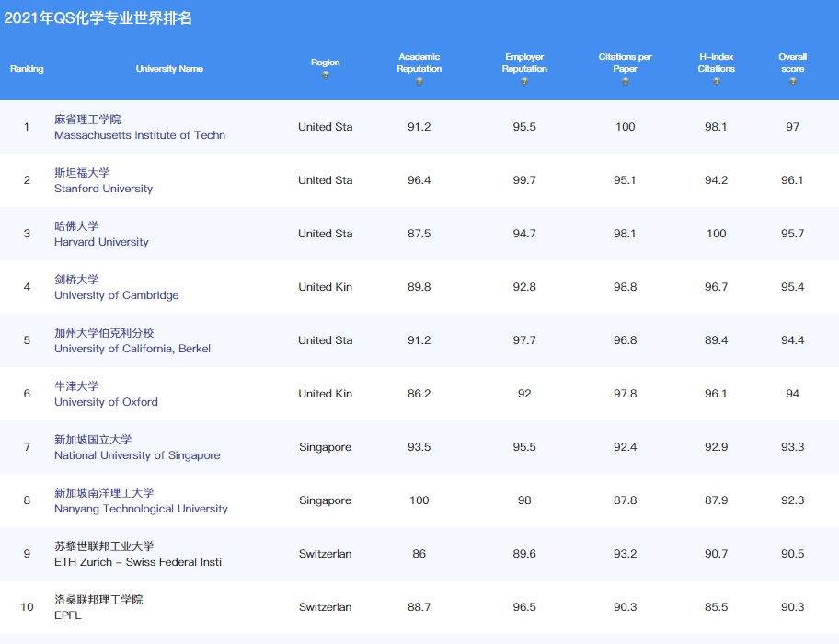Click the help icon under Academic Reputation
Viewport: 839px width, 644px height.
coord(419,82)
